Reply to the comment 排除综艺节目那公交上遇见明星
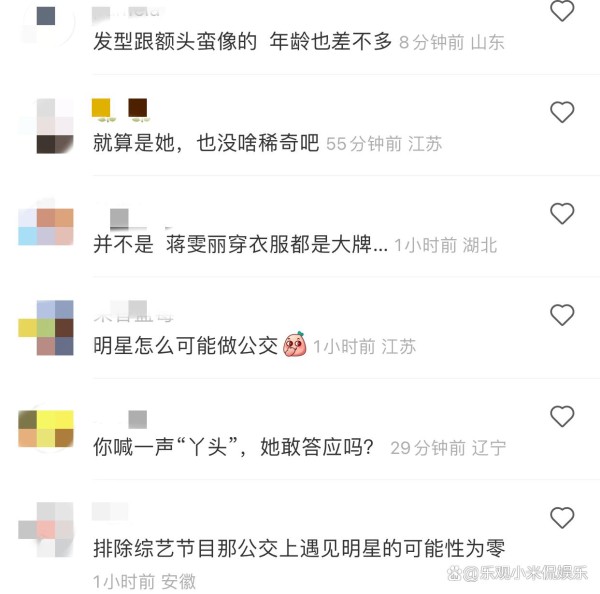The height and width of the screenshot is (594, 600). 299,548
